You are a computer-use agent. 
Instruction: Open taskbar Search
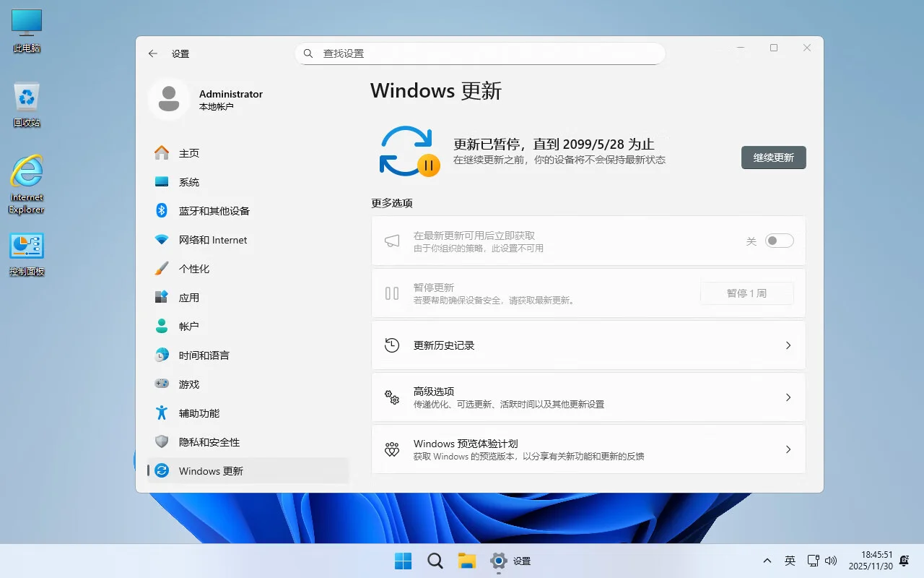[435, 560]
